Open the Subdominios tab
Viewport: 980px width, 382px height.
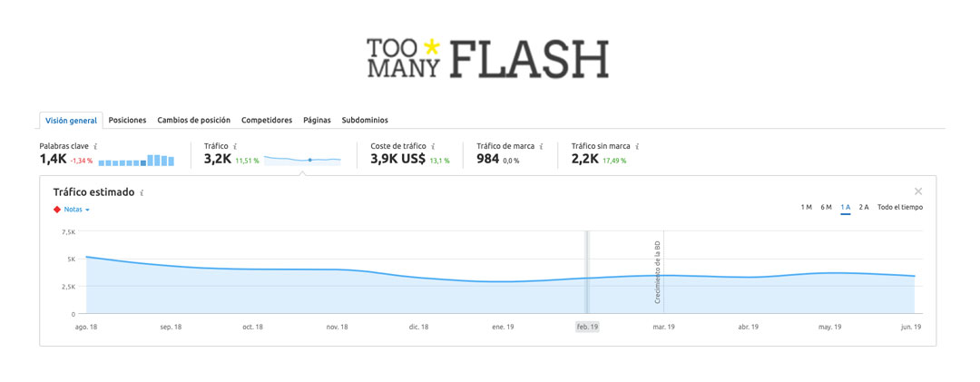click(x=365, y=120)
